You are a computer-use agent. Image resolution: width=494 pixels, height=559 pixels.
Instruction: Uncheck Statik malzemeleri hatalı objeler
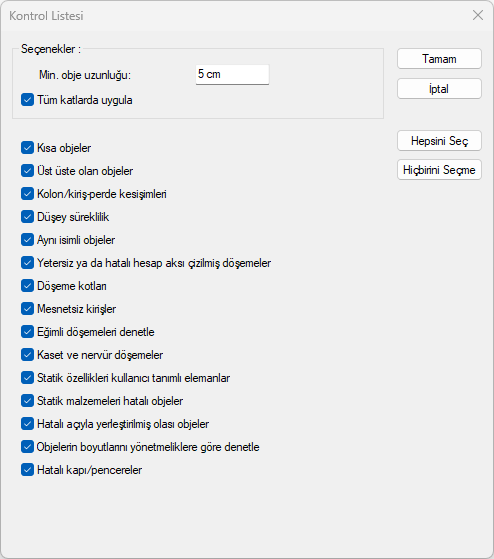point(27,401)
